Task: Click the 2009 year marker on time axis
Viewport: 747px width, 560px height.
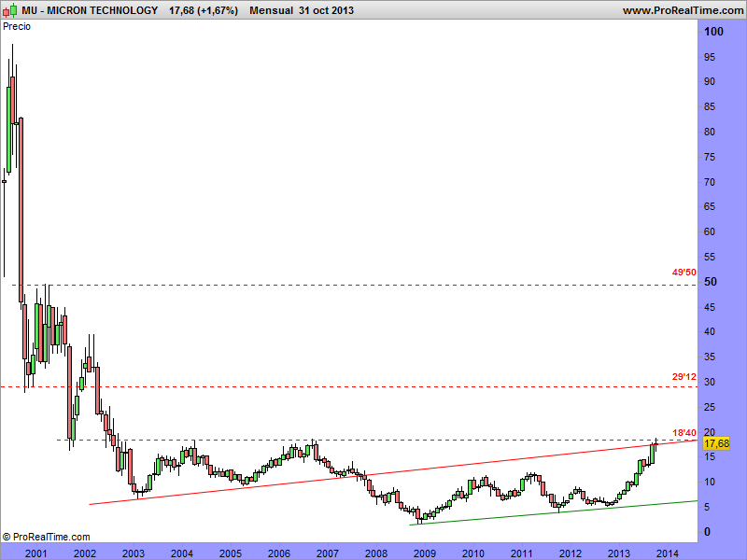Action: (425, 553)
